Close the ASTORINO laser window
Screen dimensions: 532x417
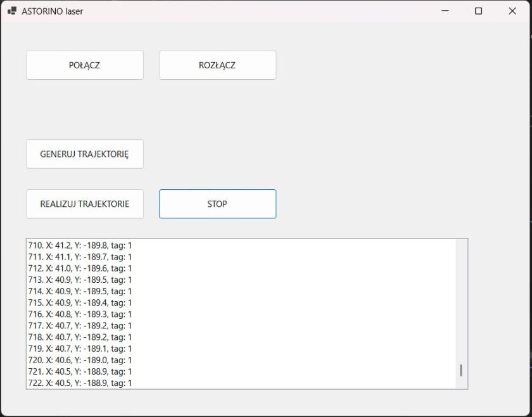point(512,11)
